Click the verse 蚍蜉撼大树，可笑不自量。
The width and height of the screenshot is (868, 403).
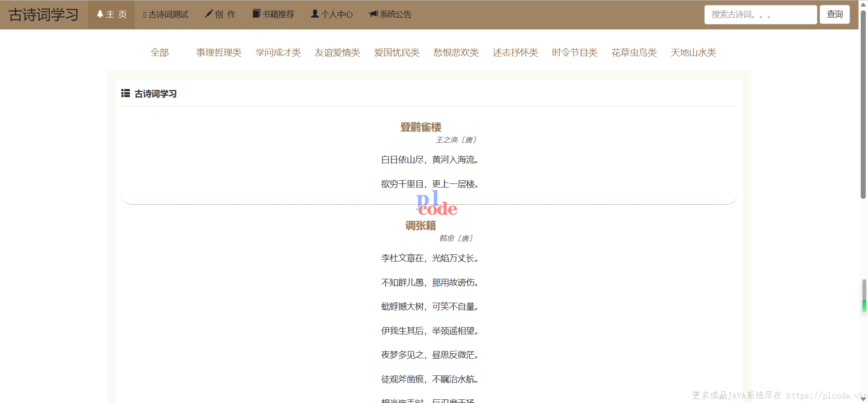[429, 306]
